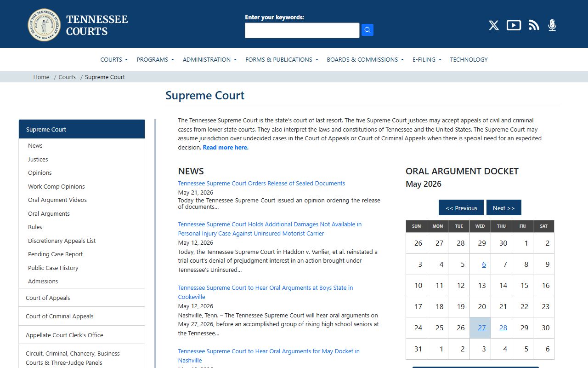Open News in the sidebar
The width and height of the screenshot is (588, 368).
(x=35, y=145)
